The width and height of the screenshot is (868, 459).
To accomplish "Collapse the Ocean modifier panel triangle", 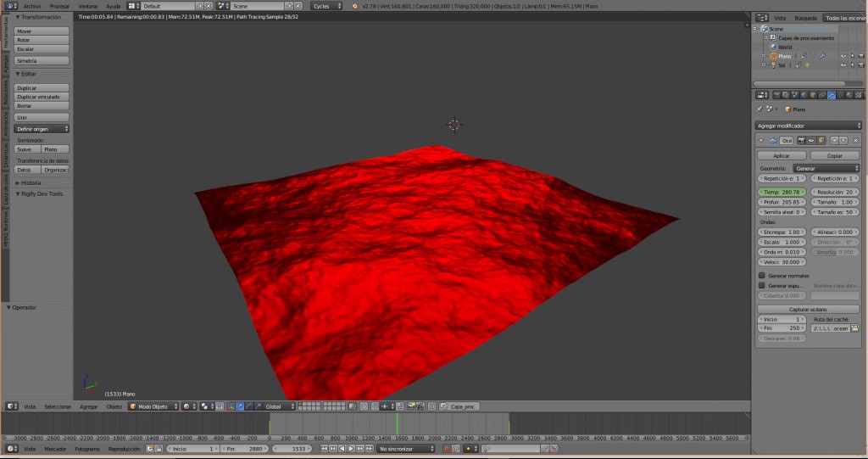I will (761, 140).
